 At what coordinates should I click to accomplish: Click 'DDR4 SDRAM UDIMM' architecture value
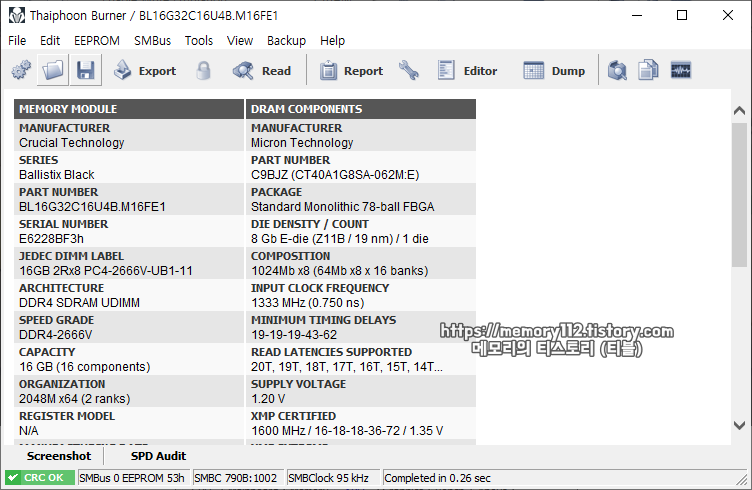tap(79, 303)
